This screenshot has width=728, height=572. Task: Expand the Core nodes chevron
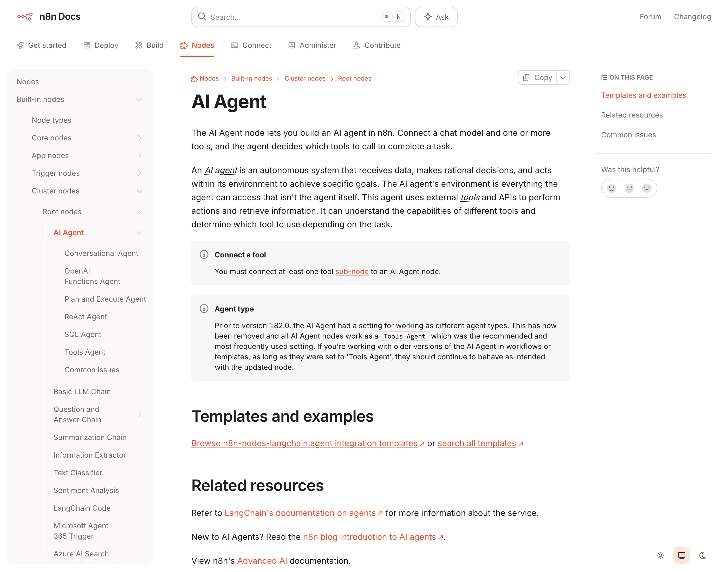(140, 138)
